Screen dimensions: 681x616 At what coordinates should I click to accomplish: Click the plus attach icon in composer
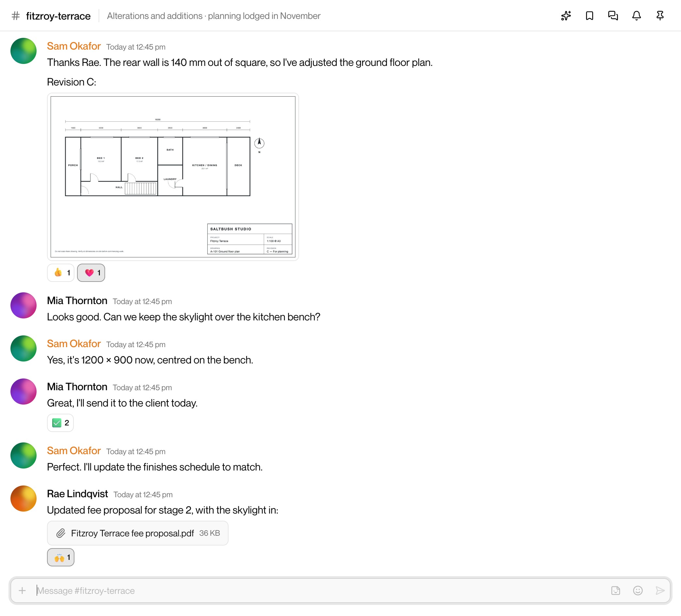click(22, 590)
